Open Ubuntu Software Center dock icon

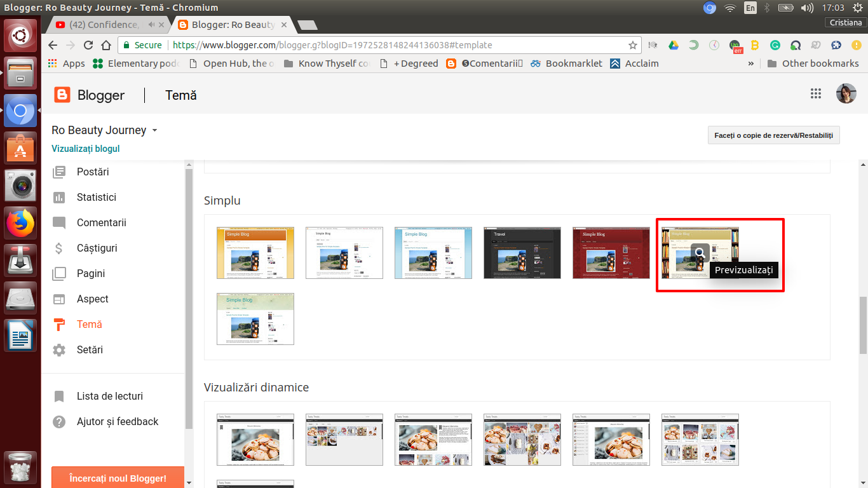pos(20,147)
